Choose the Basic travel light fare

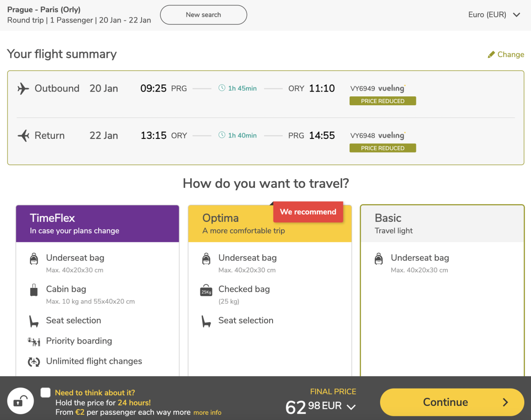[x=442, y=224]
